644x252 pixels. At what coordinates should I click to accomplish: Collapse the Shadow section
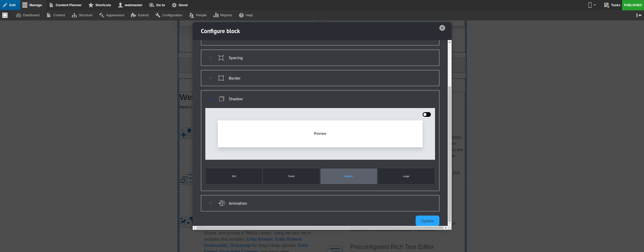tap(211, 99)
